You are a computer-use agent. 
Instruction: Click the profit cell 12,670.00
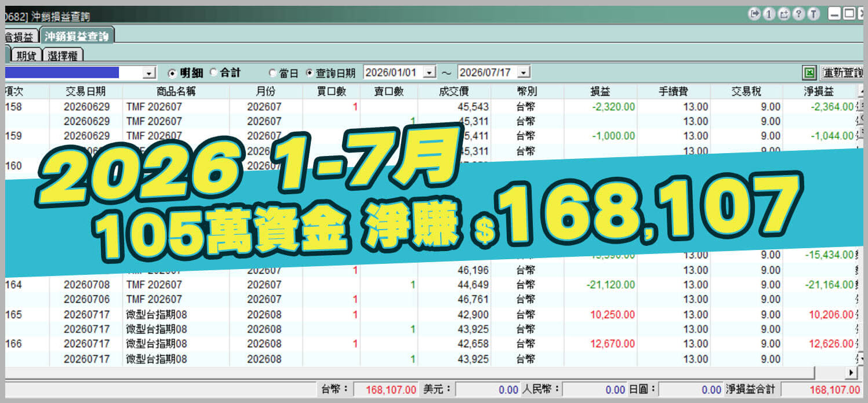point(613,344)
